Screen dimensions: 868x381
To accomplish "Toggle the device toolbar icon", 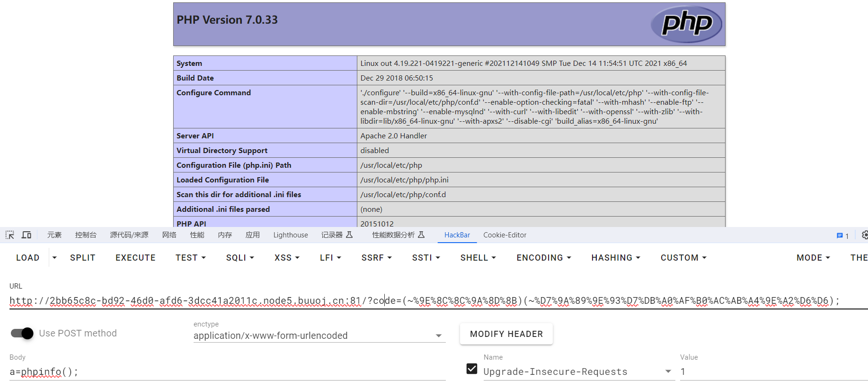I will 27,235.
